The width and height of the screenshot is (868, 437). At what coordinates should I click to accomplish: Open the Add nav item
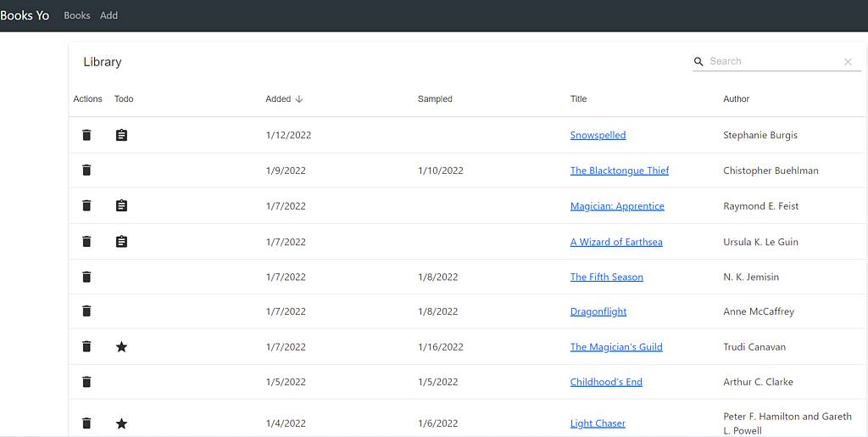click(108, 15)
